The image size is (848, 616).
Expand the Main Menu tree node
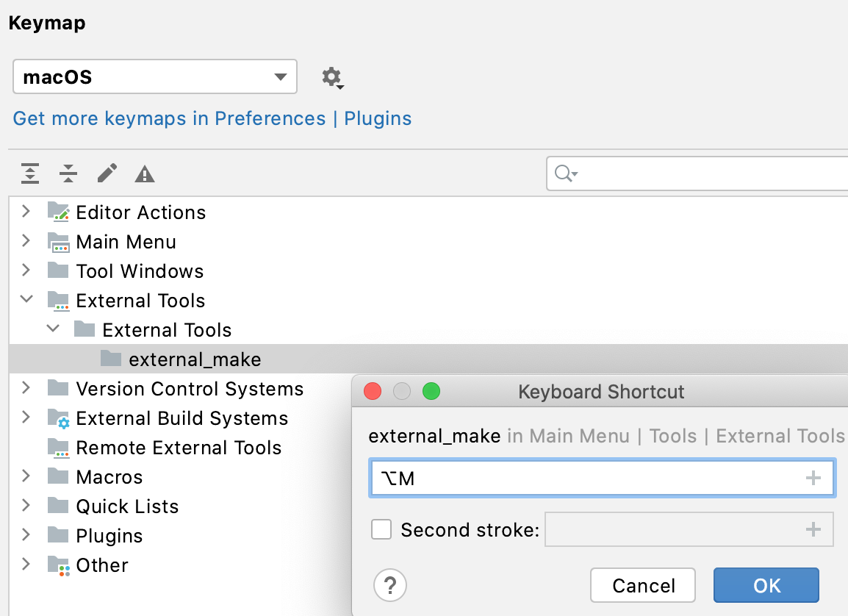tap(26, 241)
